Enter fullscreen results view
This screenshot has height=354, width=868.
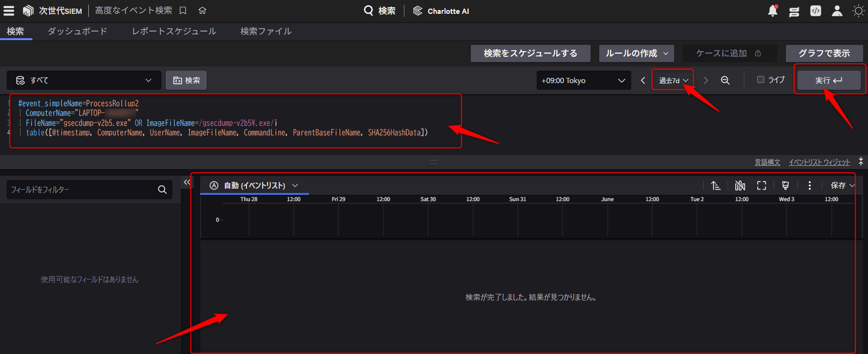pyautogui.click(x=762, y=185)
